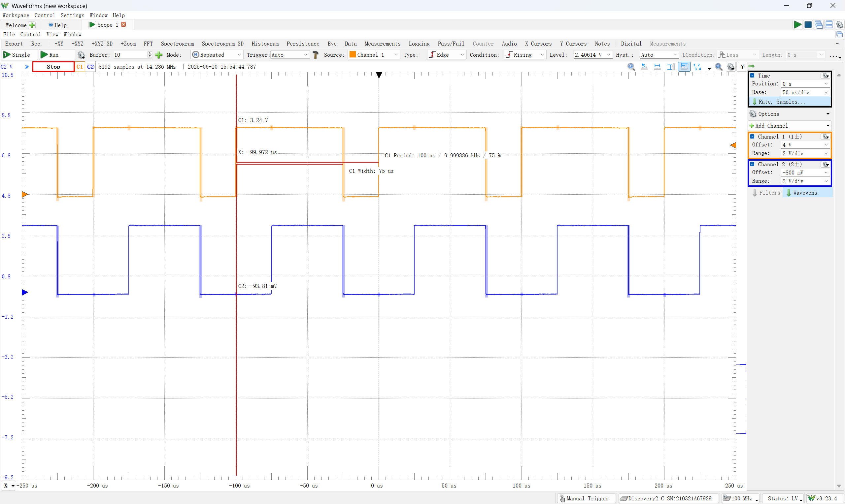Click the hammer force trigger icon

(x=316, y=55)
